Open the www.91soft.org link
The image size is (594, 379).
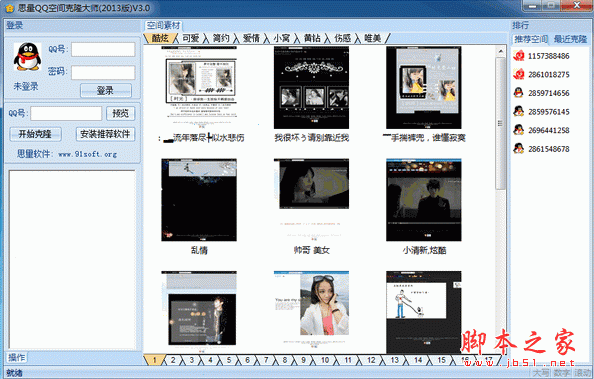pyautogui.click(x=87, y=154)
